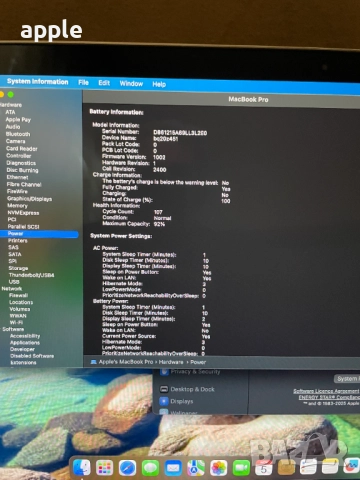Open ENERGY STAR Compliance link
The image size is (360, 480).
[329, 397]
